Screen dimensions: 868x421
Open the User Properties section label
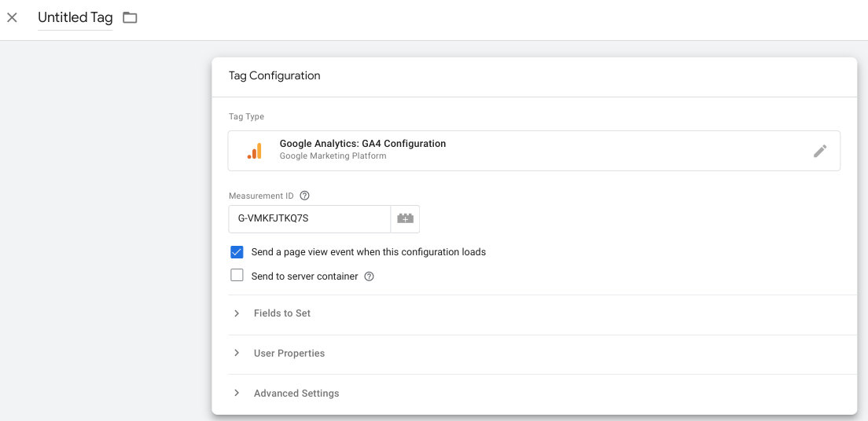click(289, 353)
